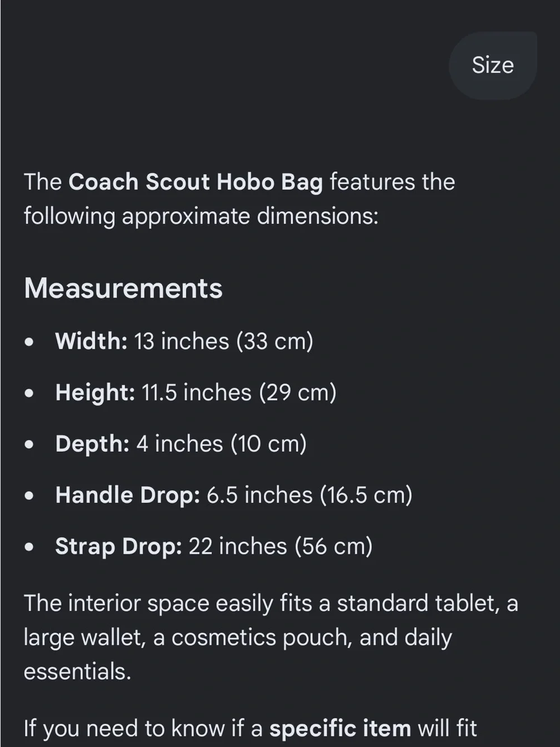
Task: Click the bold specific item text
Action: point(340,729)
